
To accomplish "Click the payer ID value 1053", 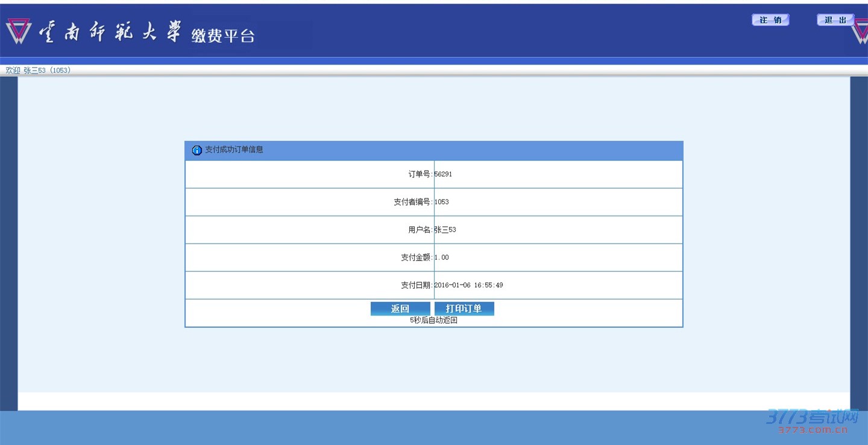I will [x=441, y=202].
